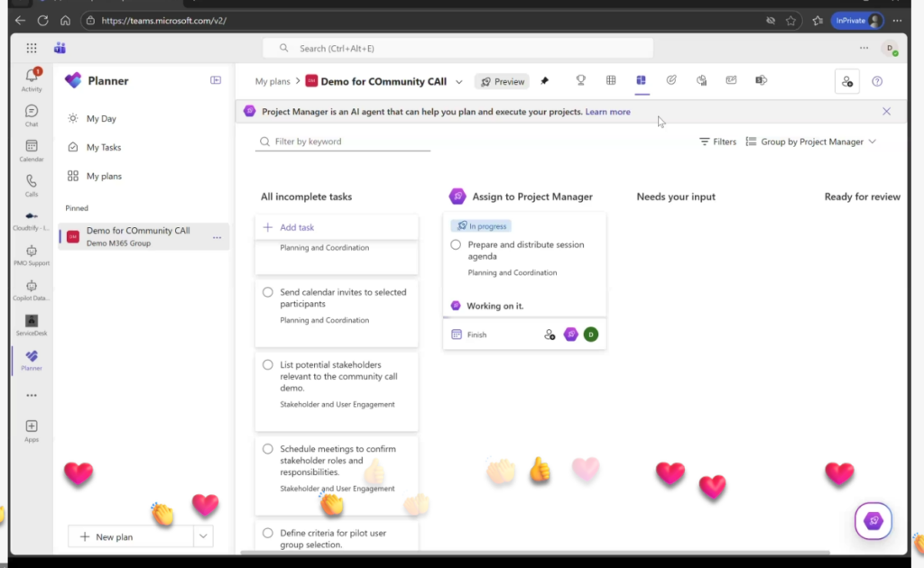924x568 pixels.
Task: Open the floating Project Manager agent button
Action: pos(873,521)
